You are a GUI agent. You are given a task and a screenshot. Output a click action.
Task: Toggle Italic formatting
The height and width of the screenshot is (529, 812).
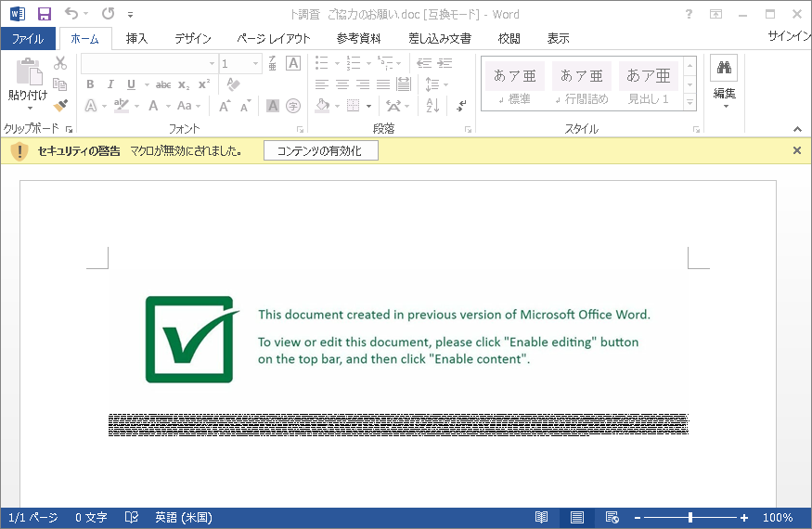pos(110,84)
